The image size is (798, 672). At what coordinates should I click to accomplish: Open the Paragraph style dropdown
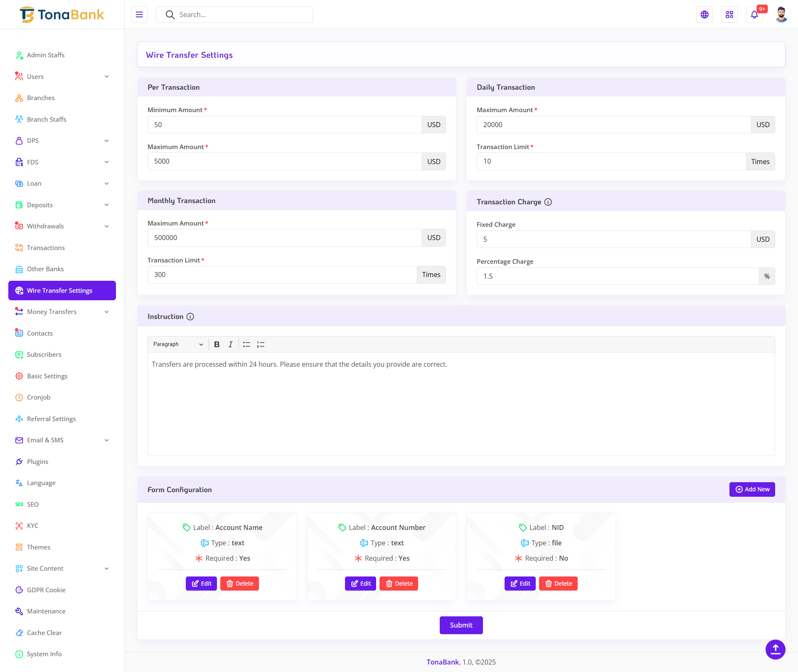[177, 344]
